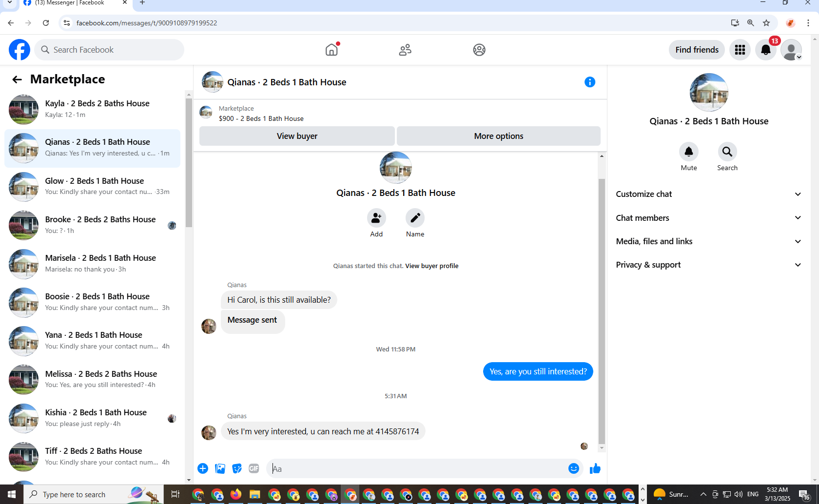Click the conversation list scrollbar

[x=189, y=163]
